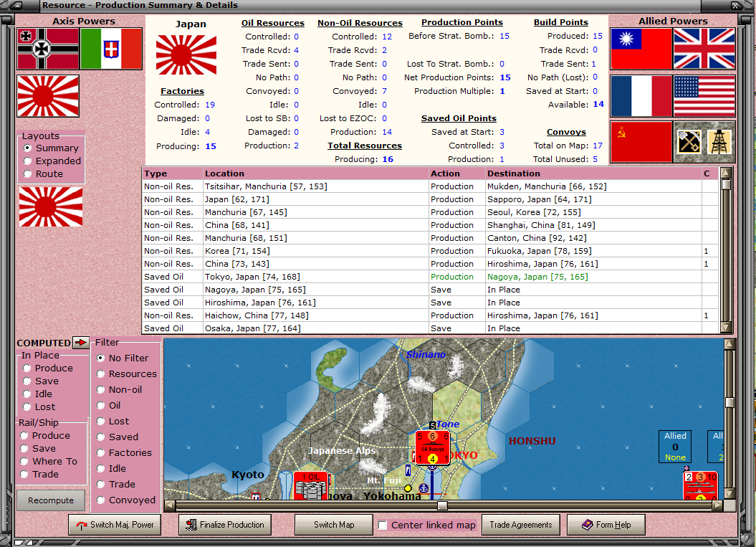Select In Place Lost radio button

point(27,407)
